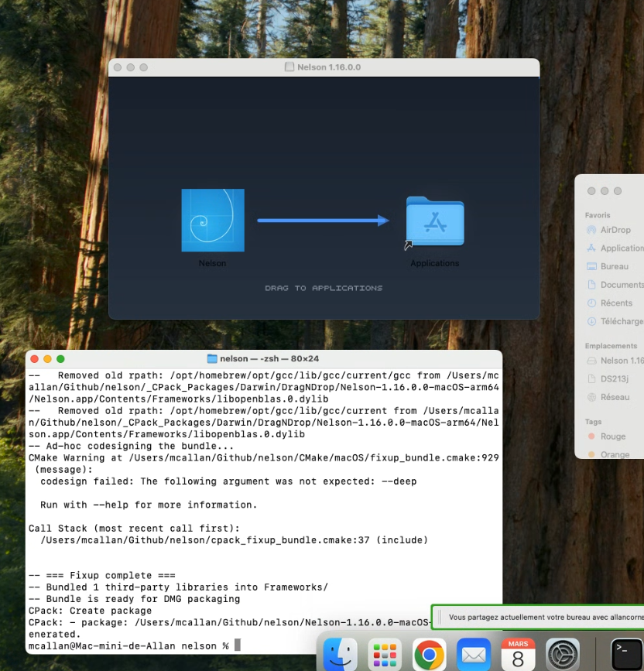This screenshot has width=644, height=671.
Task: Click the Nelson label under app icon
Action: [212, 263]
